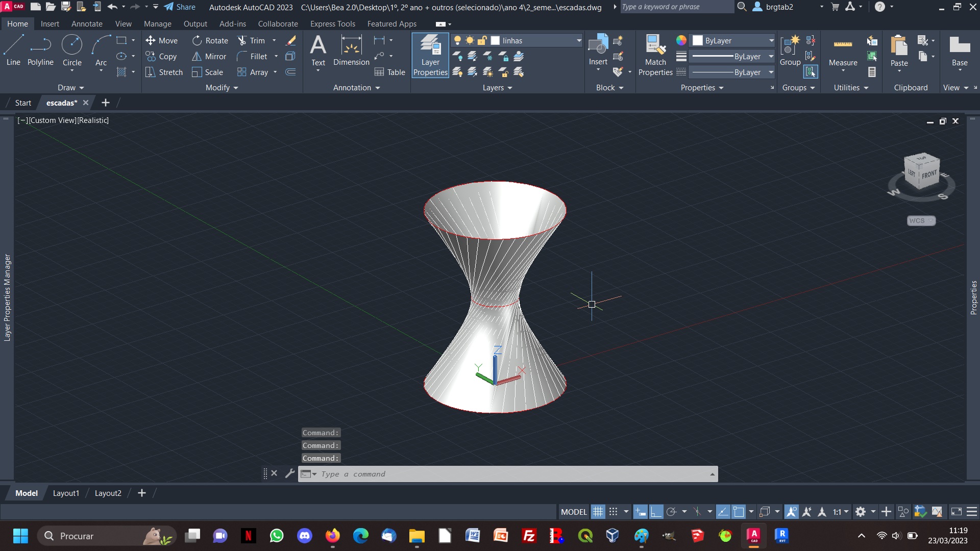
Task: Click the keyword search box
Action: (x=676, y=7)
